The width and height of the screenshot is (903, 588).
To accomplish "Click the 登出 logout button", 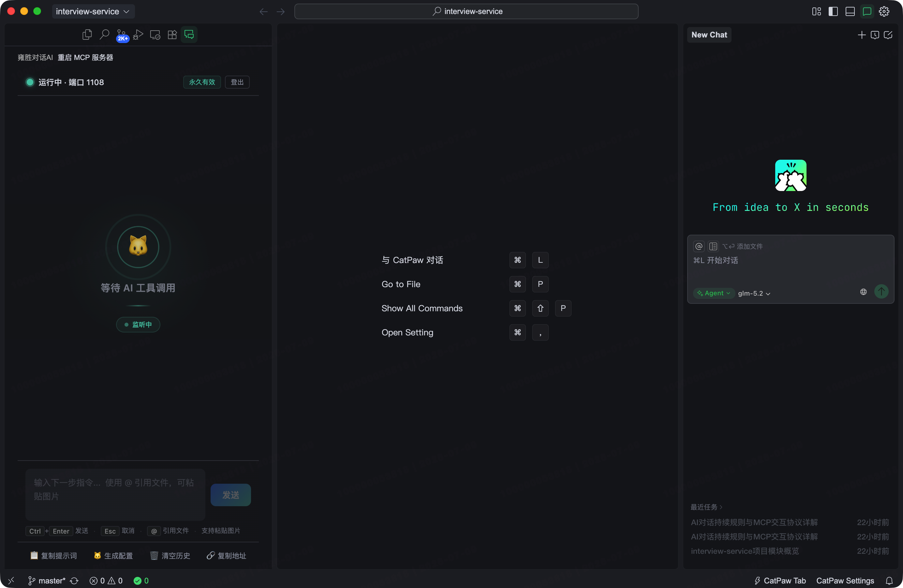I will (237, 82).
